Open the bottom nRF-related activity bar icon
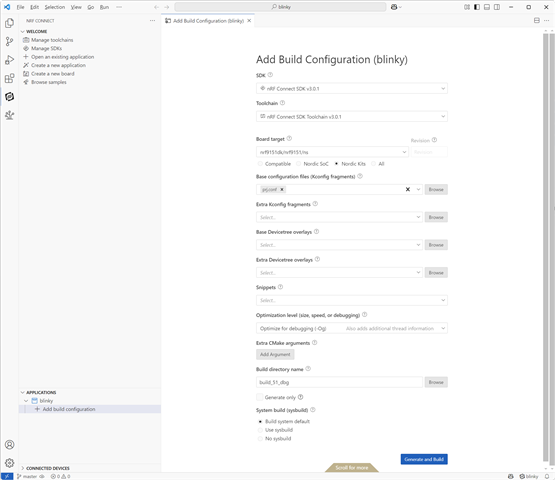The image size is (555, 480). pyautogui.click(x=10, y=115)
